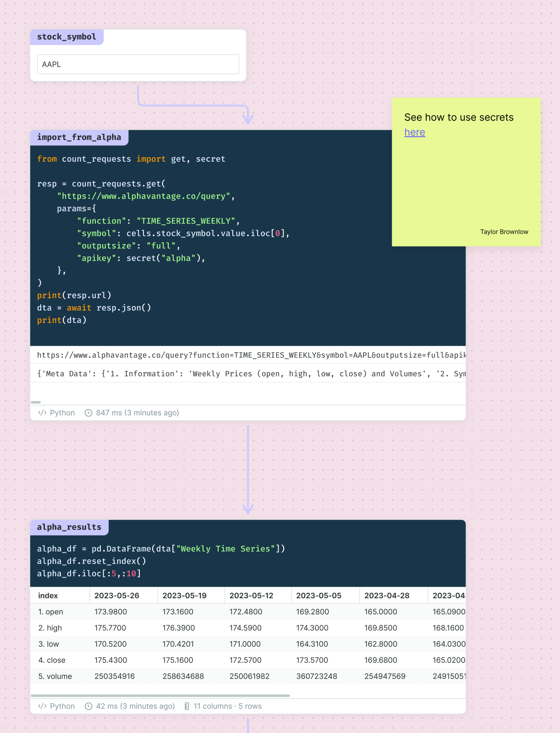
Task: Click the 'alpha_df.iloc[:5,:10]' code line
Action: [89, 574]
